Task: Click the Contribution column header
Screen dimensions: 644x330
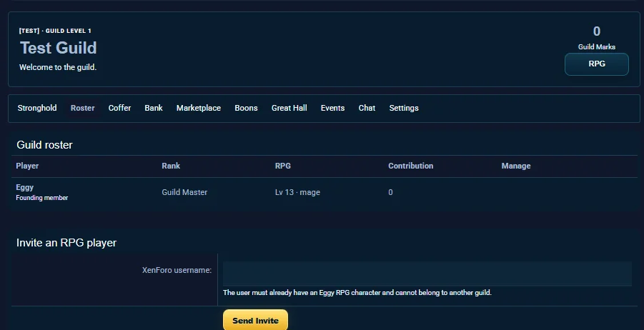Action: 411,166
